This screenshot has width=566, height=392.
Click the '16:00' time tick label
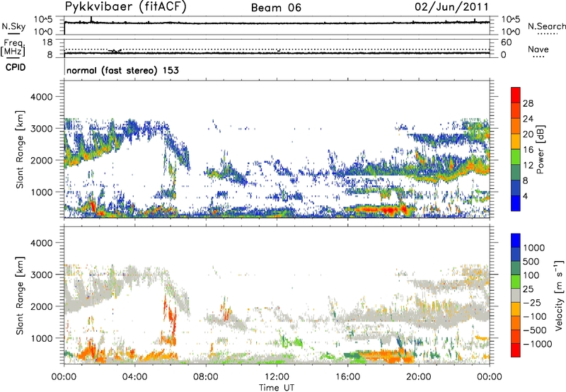click(347, 377)
